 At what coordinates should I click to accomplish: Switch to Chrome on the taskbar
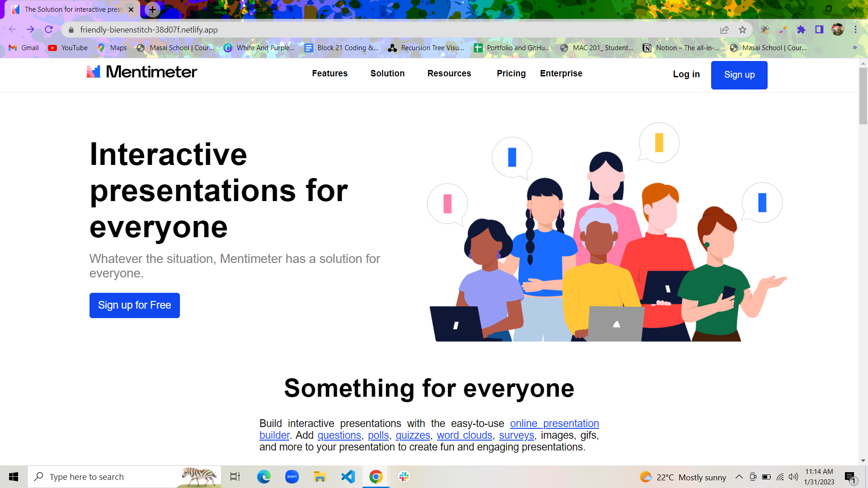[376, 477]
